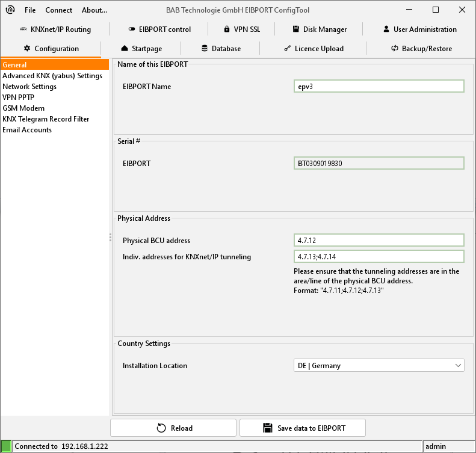Click the Disk Manager floppy icon
This screenshot has height=453, width=476.
pyautogui.click(x=297, y=29)
